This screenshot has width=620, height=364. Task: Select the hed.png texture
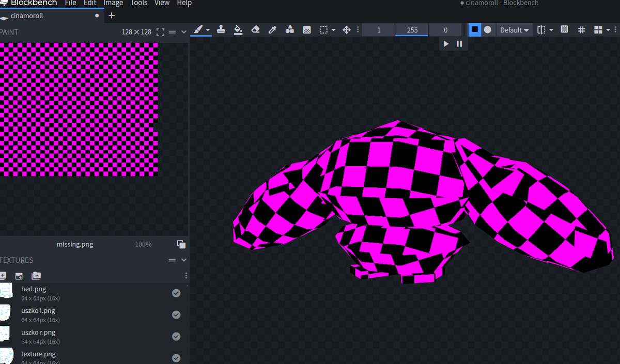pyautogui.click(x=93, y=293)
